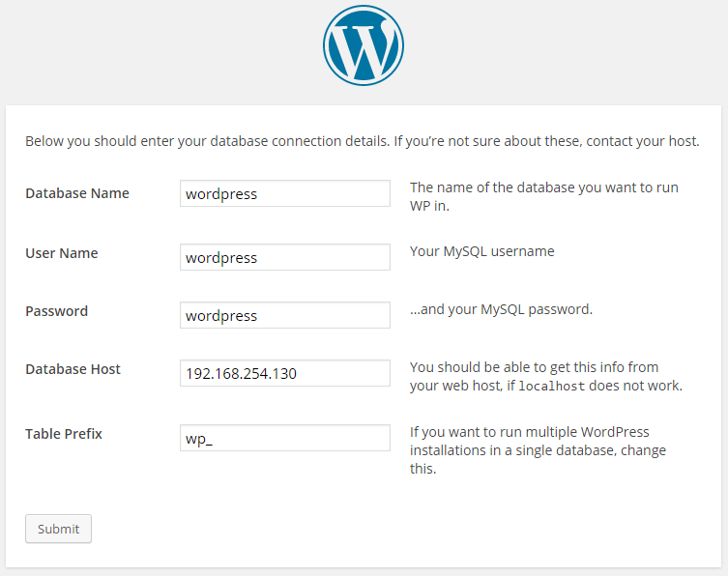Focus the User Name input box
The image size is (728, 576).
[285, 257]
